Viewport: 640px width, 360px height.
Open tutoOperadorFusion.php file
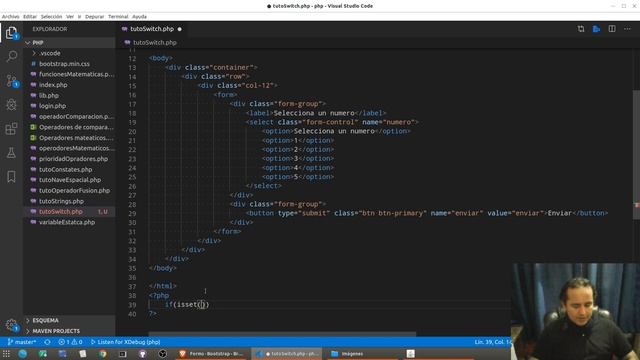(x=69, y=190)
